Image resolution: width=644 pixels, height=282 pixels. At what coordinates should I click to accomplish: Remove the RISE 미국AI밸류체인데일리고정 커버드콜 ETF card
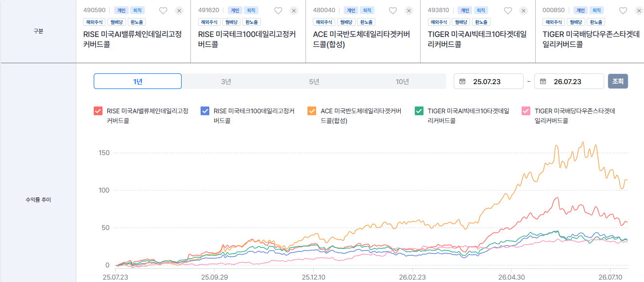(x=179, y=11)
